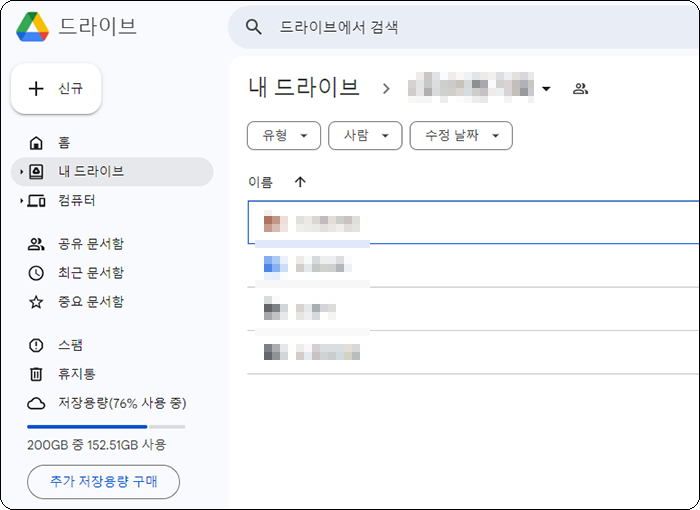The image size is (700, 510).
Task: Open 컴퓨터 in the sidebar
Action: (x=112, y=201)
